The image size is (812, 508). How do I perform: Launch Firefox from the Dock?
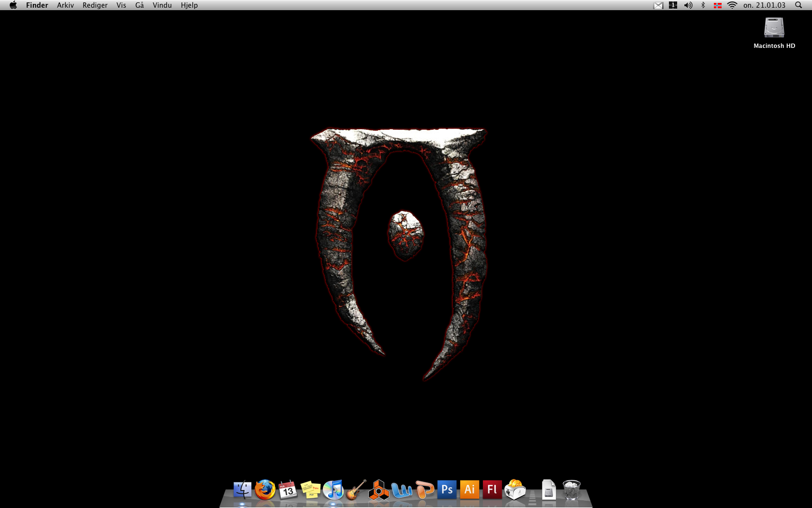point(265,490)
